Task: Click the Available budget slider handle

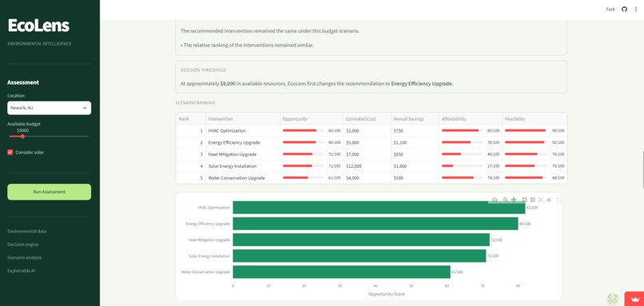Action: point(22,137)
